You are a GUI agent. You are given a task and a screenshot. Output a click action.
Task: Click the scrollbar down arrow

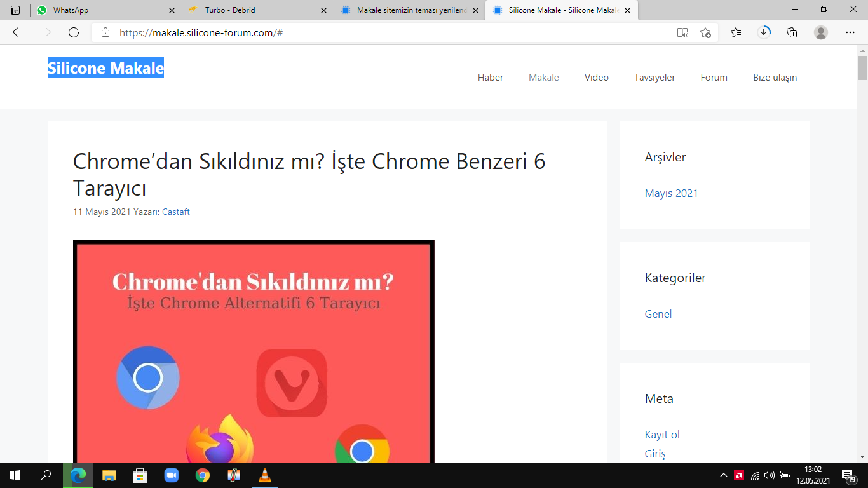[x=862, y=457]
